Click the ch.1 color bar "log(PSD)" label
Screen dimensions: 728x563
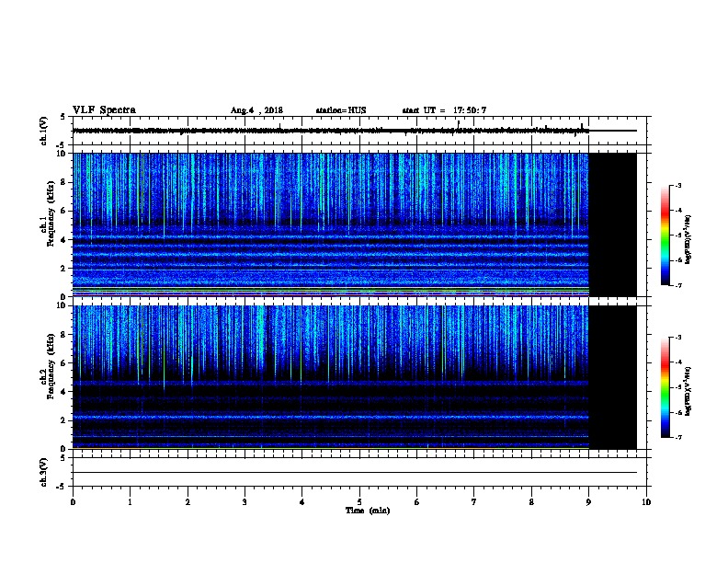[x=688, y=239]
